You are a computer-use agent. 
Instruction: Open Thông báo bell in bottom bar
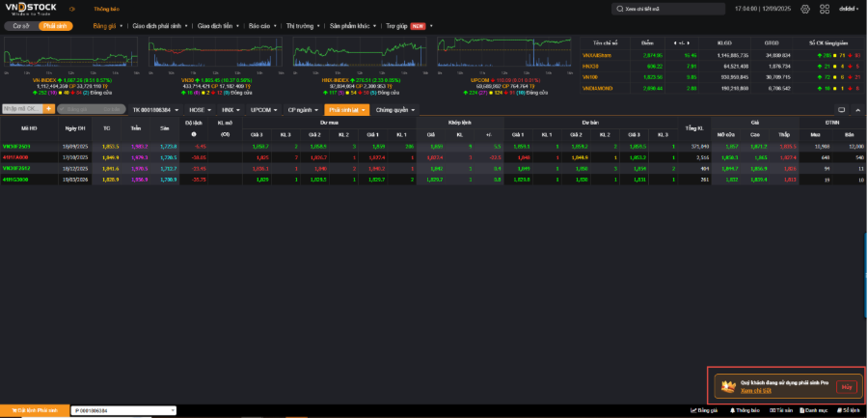pyautogui.click(x=746, y=411)
